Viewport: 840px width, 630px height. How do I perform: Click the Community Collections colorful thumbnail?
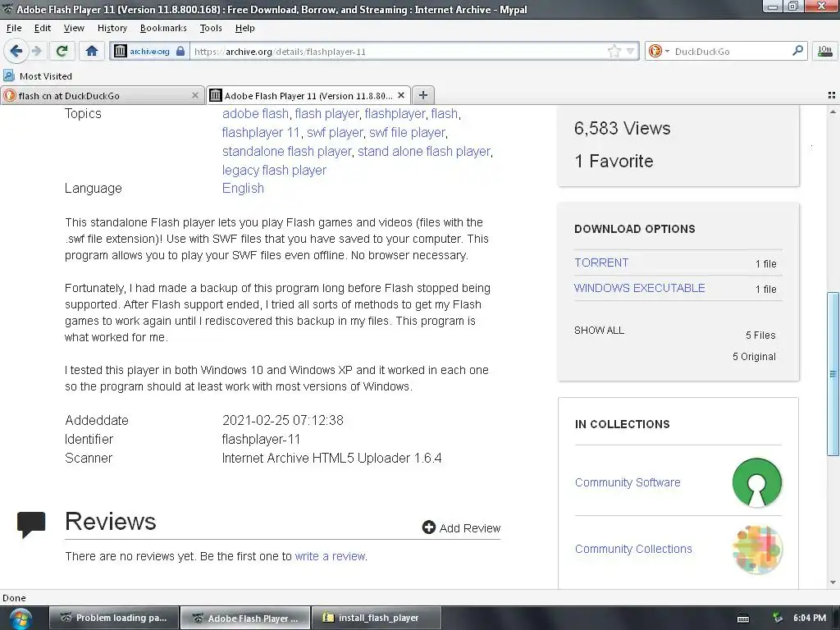pyautogui.click(x=756, y=549)
